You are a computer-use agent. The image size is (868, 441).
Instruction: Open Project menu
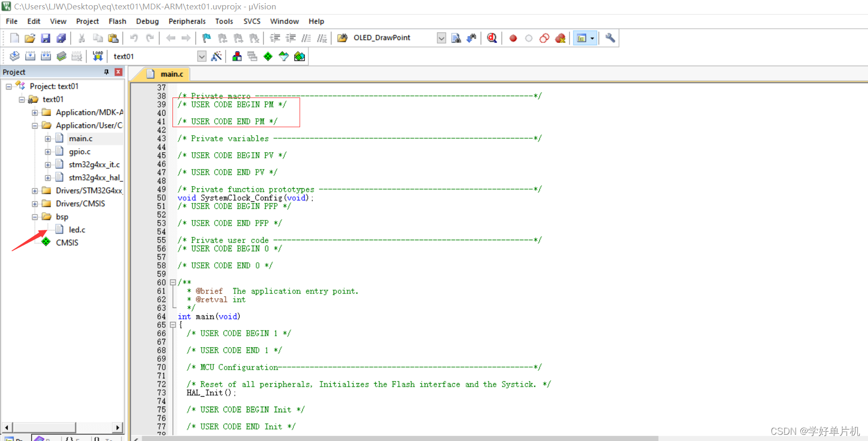coord(88,21)
